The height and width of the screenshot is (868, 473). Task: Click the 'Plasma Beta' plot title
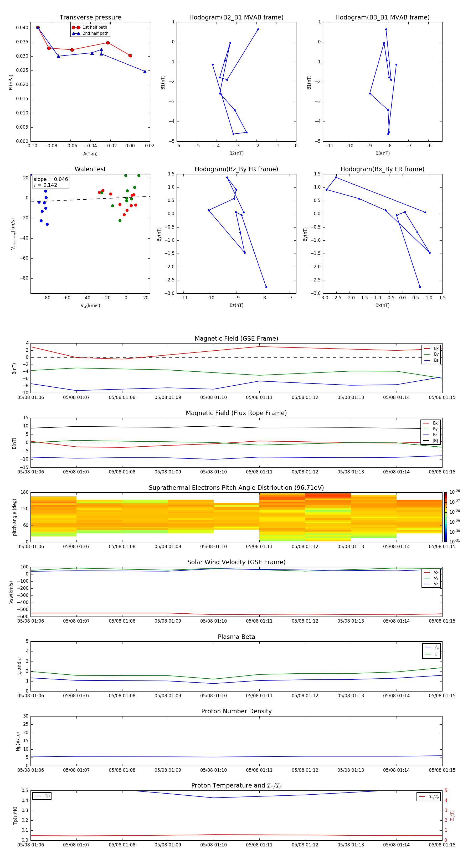(x=236, y=637)
